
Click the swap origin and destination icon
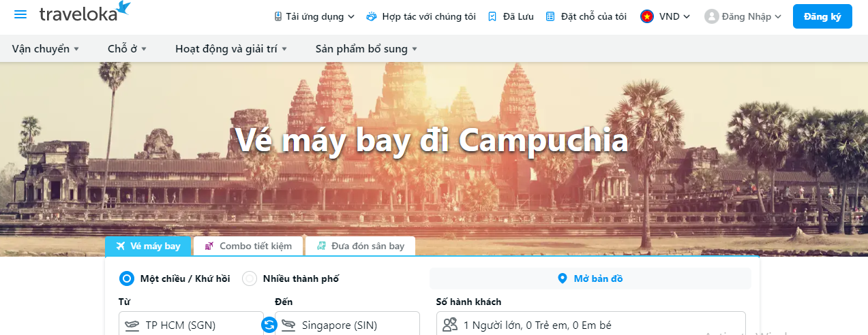(x=269, y=325)
